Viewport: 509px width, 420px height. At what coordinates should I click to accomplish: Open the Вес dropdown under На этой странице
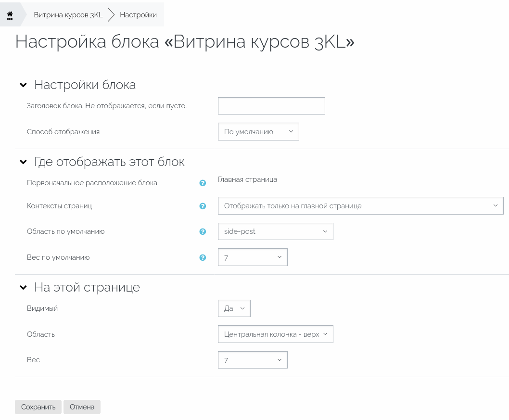(x=253, y=360)
